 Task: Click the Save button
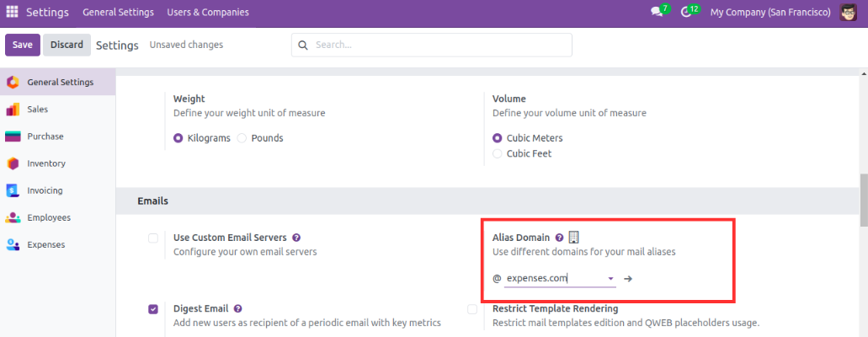point(23,45)
